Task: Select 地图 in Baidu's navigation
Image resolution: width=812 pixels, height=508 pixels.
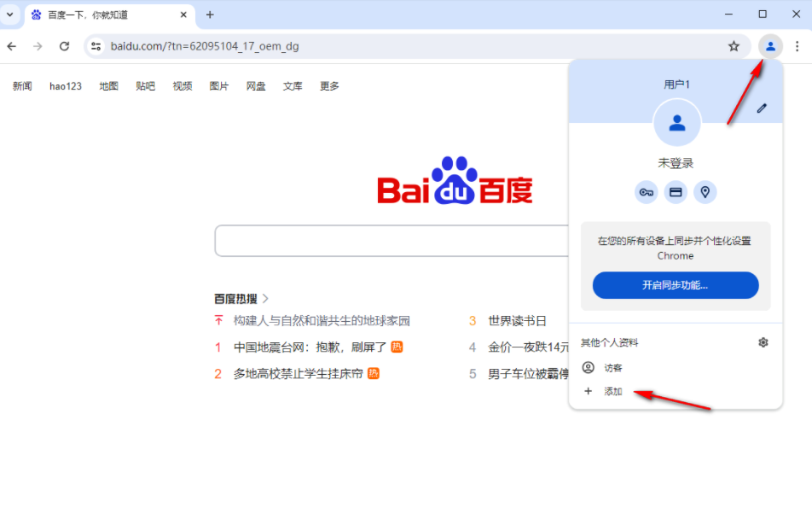Action: (108, 85)
